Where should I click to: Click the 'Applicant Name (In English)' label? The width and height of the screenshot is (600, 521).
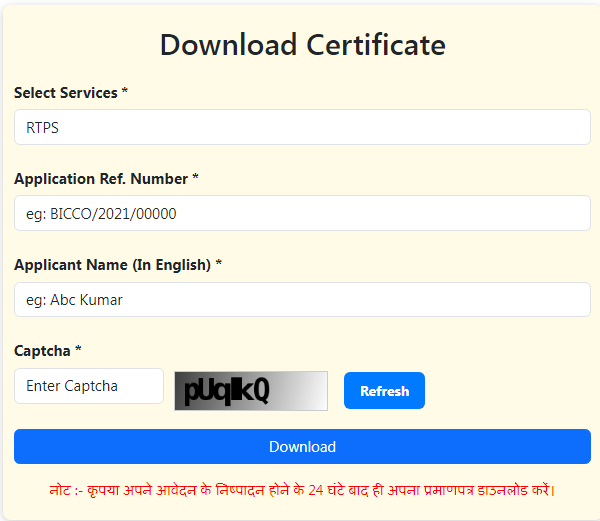click(112, 265)
